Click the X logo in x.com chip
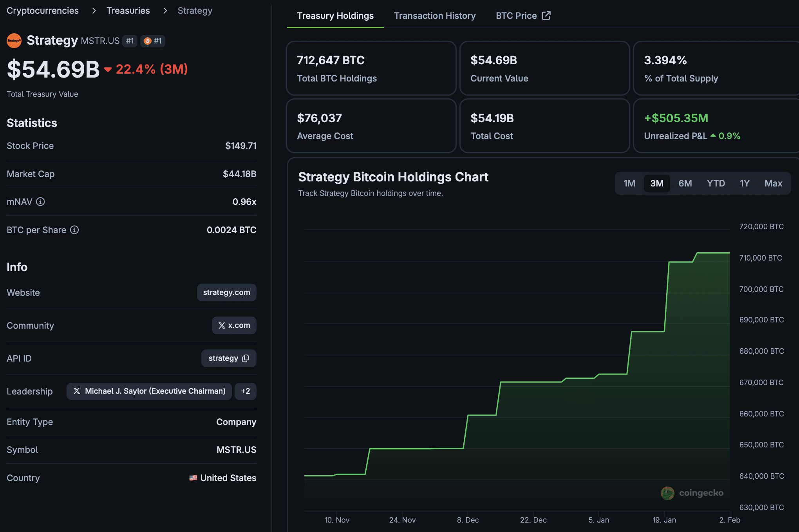 pos(222,326)
